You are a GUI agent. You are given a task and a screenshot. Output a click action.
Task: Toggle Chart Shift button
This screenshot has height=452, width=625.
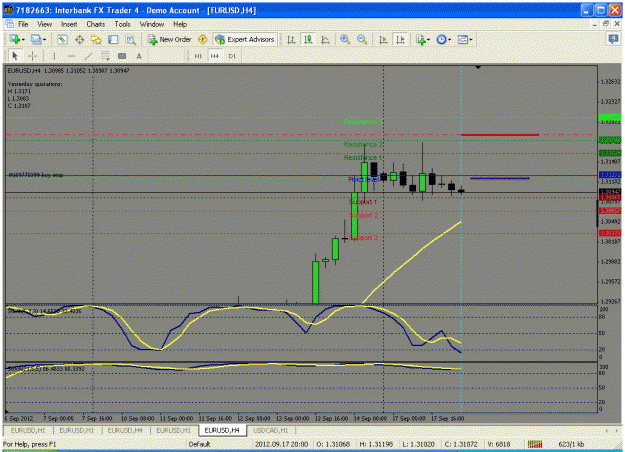click(400, 39)
